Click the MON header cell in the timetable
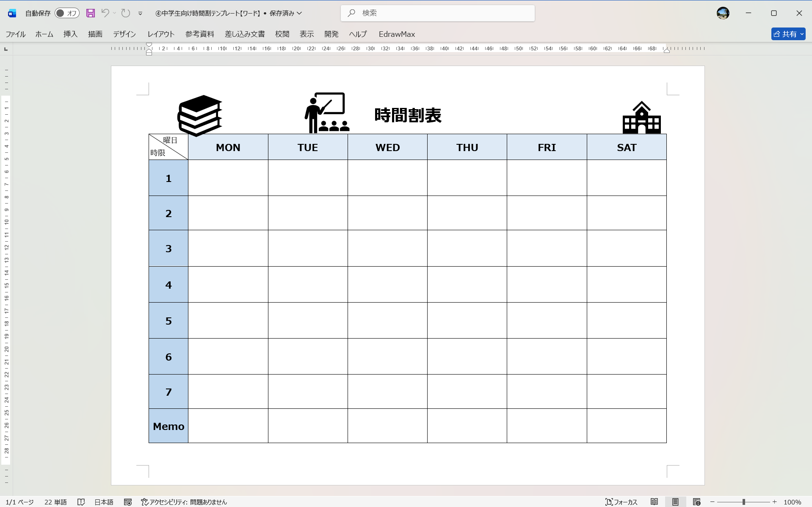Image resolution: width=812 pixels, height=507 pixels. coord(228,147)
